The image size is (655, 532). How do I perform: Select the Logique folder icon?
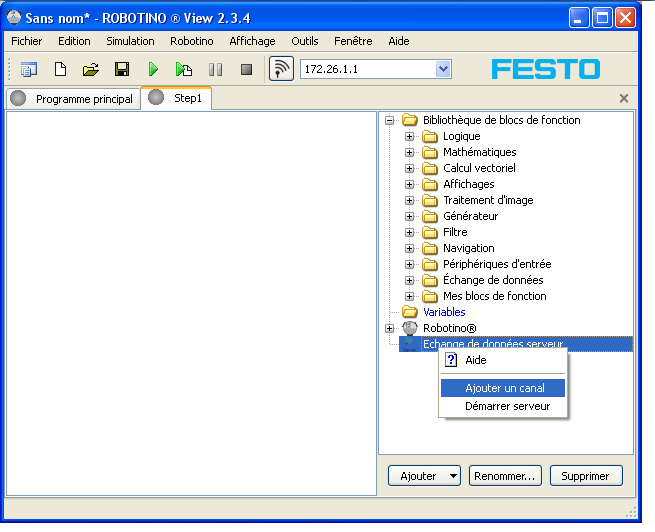pyautogui.click(x=429, y=136)
